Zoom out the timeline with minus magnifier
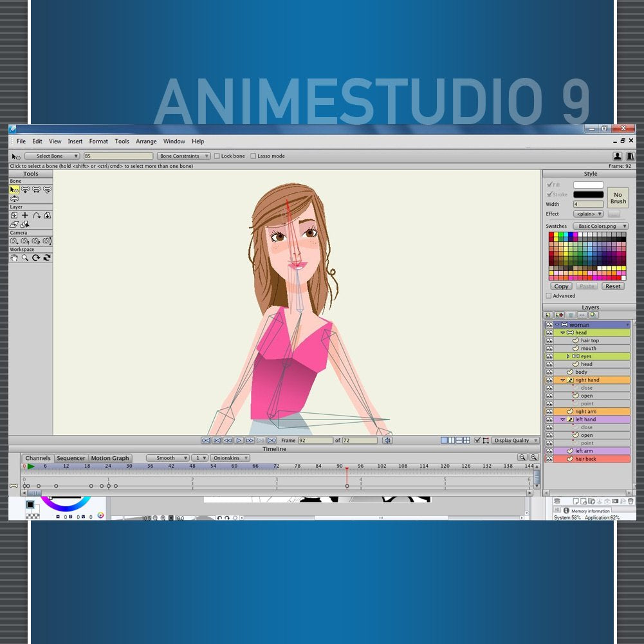The image size is (644, 644). [x=522, y=457]
